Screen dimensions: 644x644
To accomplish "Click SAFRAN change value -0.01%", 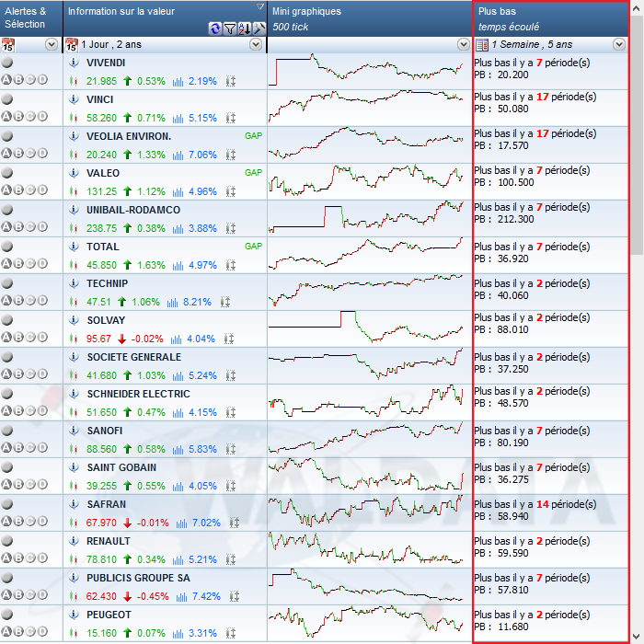I will pyautogui.click(x=153, y=523).
